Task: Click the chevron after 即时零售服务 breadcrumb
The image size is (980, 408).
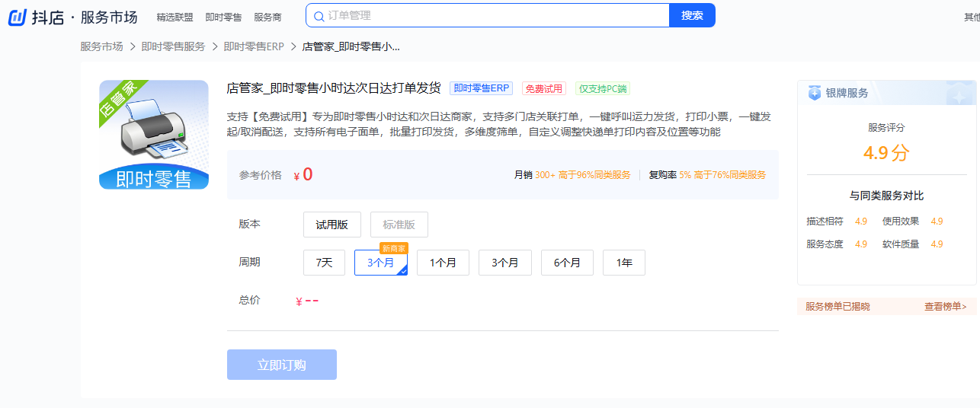Action: click(214, 46)
